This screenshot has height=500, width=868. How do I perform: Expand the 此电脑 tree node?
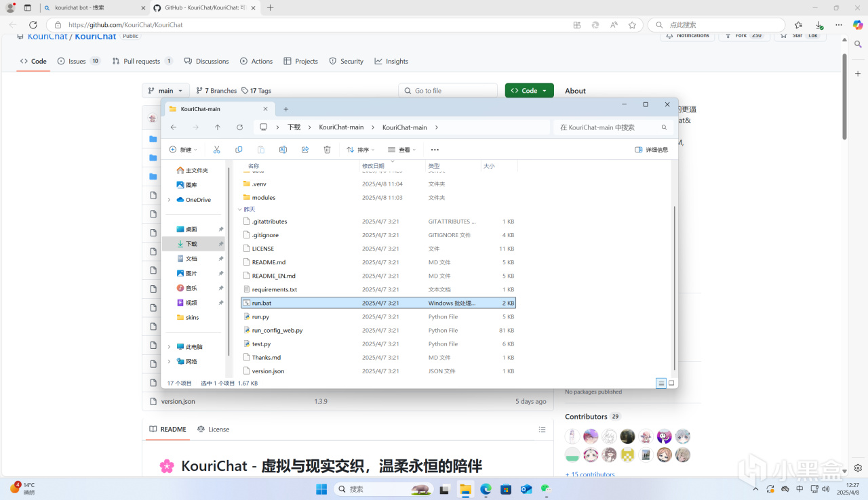169,347
